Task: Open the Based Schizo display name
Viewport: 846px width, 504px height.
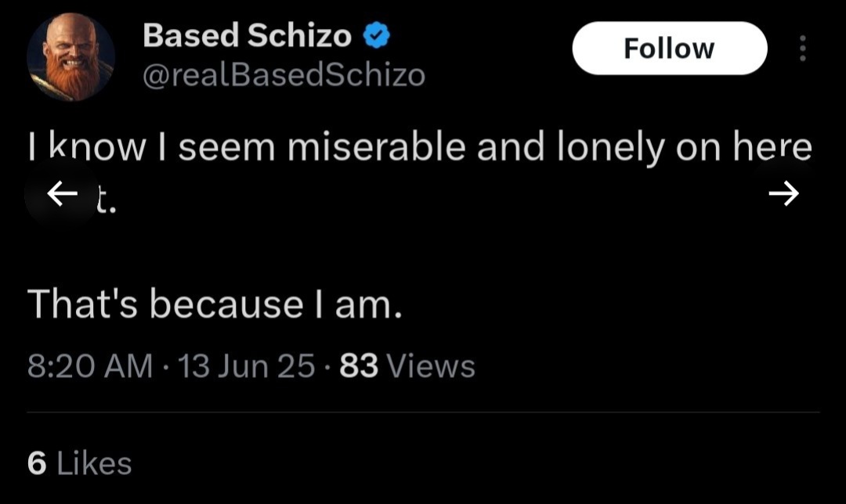Action: [248, 35]
